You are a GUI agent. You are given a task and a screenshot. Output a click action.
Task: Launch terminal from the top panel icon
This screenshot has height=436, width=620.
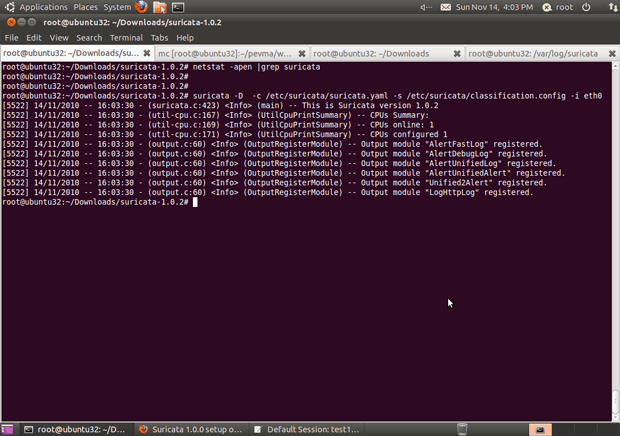point(178,7)
